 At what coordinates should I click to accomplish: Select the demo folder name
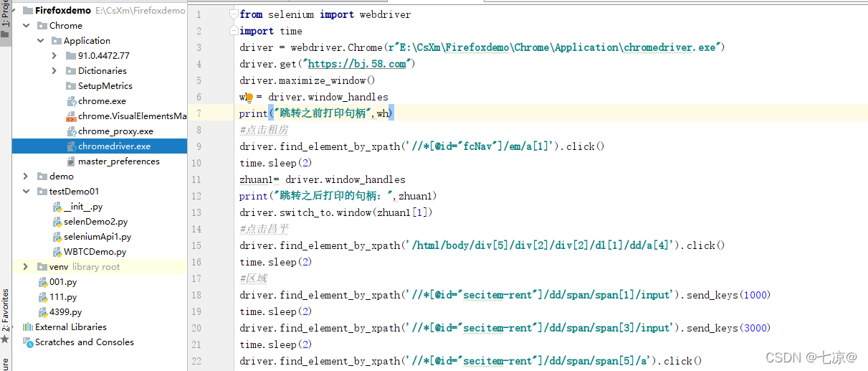[62, 177]
